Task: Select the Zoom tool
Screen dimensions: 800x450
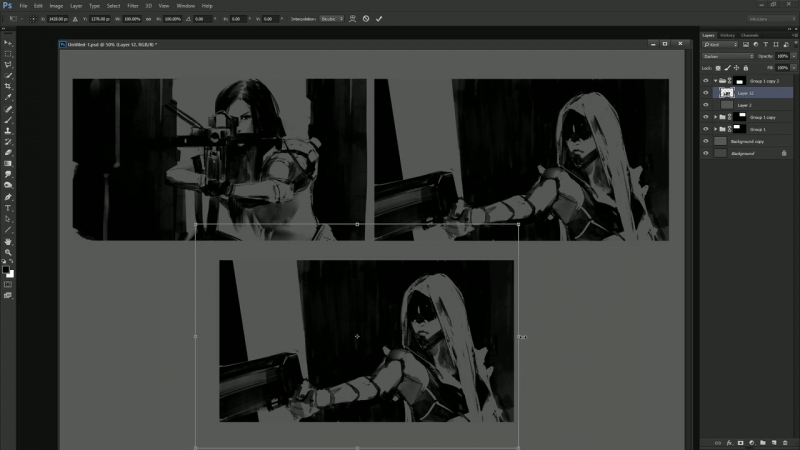Action: tap(8, 252)
